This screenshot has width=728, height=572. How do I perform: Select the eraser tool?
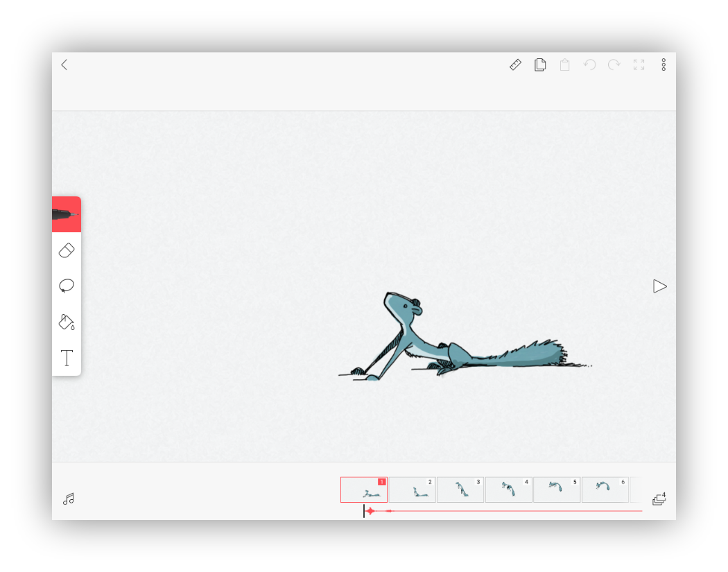(x=67, y=250)
